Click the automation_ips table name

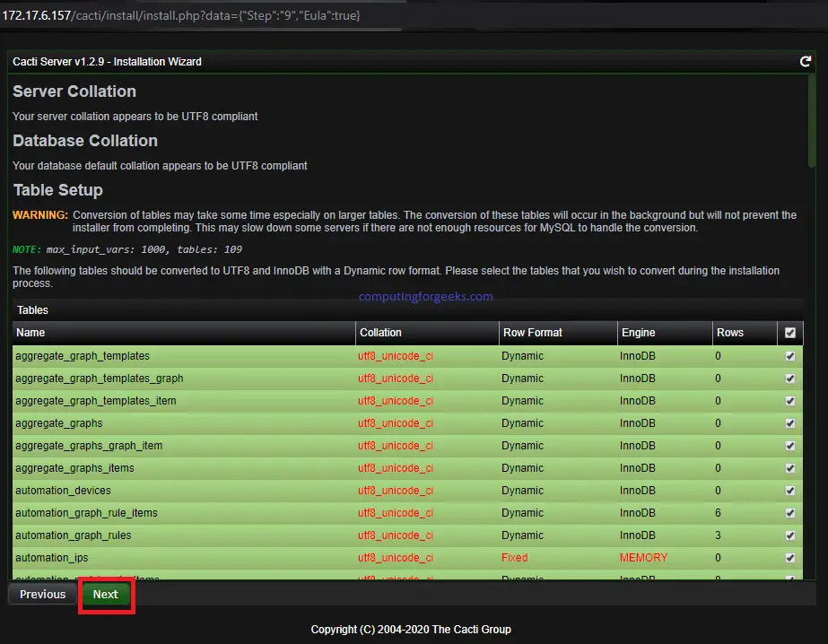coord(52,558)
